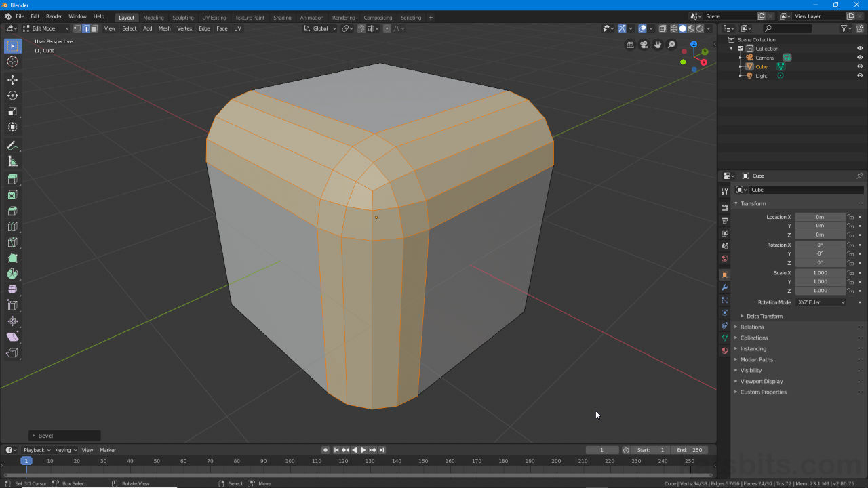Open Global transform orientation dropdown
Viewport: 868px width, 488px height.
[x=319, y=28]
